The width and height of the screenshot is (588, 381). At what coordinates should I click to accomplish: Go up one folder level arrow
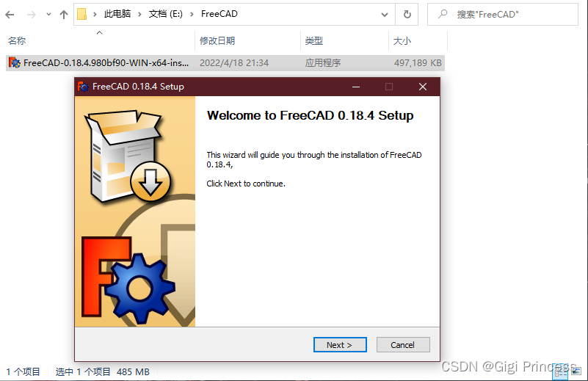pos(64,15)
